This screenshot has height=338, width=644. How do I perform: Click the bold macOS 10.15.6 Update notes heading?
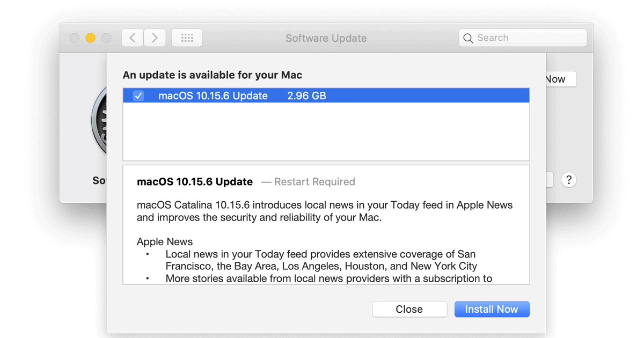[x=195, y=182]
